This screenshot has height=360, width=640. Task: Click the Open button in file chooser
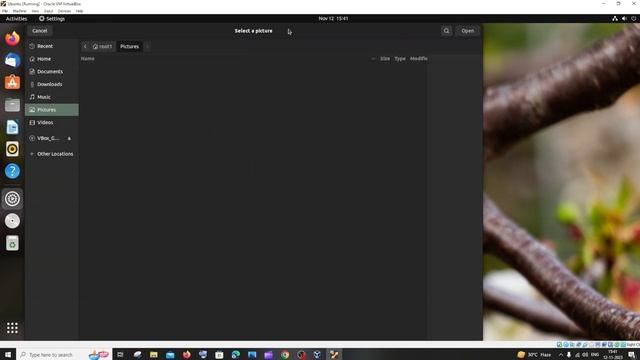tap(467, 31)
